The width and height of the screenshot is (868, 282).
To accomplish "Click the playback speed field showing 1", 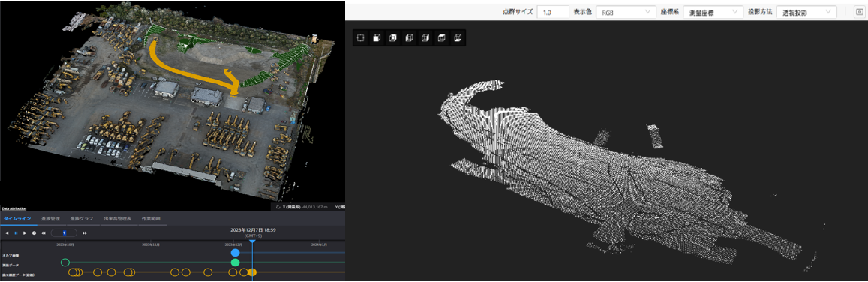I will (x=64, y=232).
